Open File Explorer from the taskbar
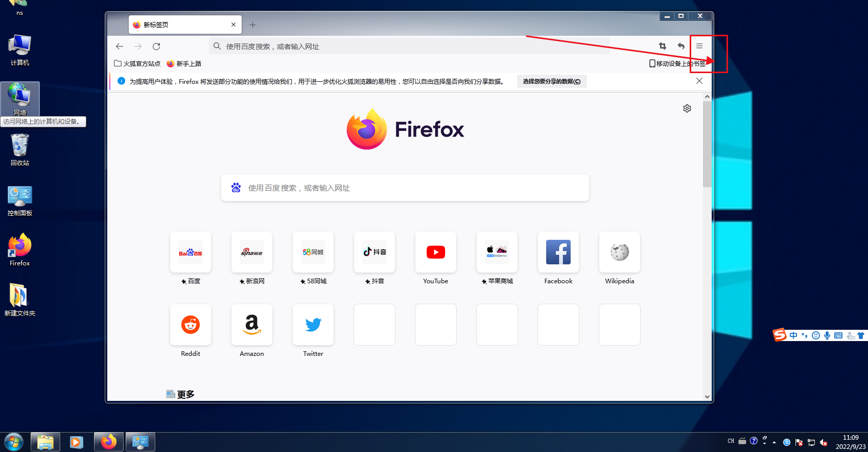868x452 pixels. 45,442
